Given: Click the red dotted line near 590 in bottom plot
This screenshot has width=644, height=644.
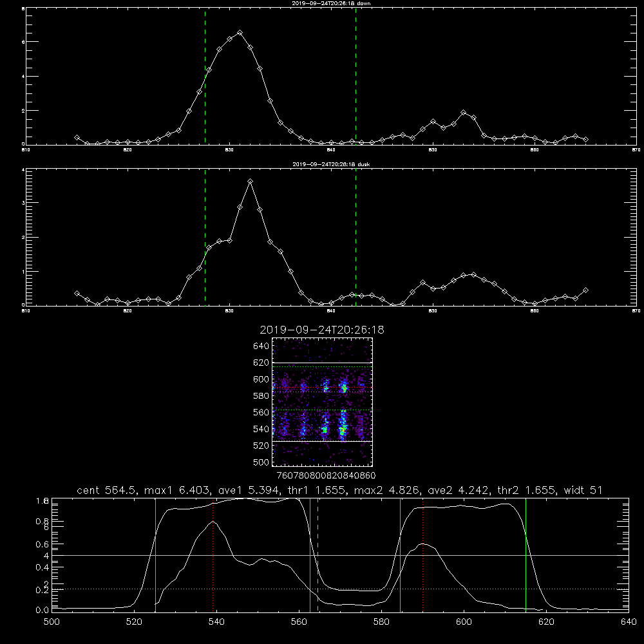Looking at the screenshot, I should coord(422,555).
